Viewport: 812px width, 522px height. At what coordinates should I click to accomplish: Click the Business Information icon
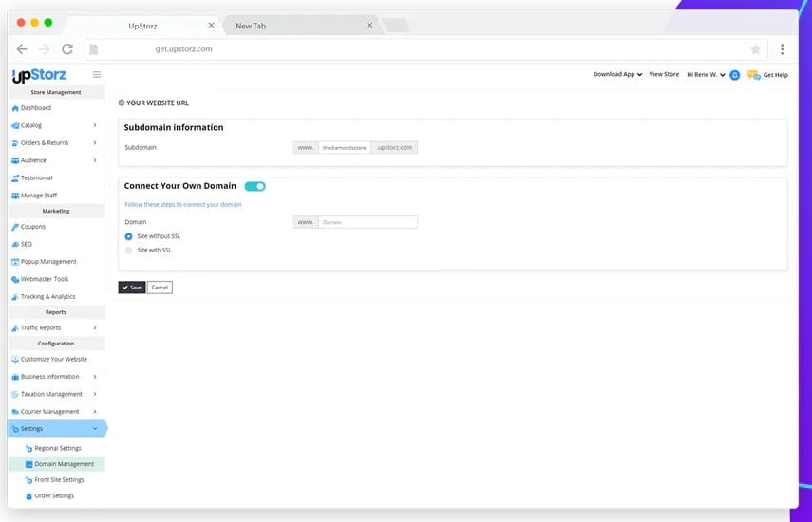(15, 377)
